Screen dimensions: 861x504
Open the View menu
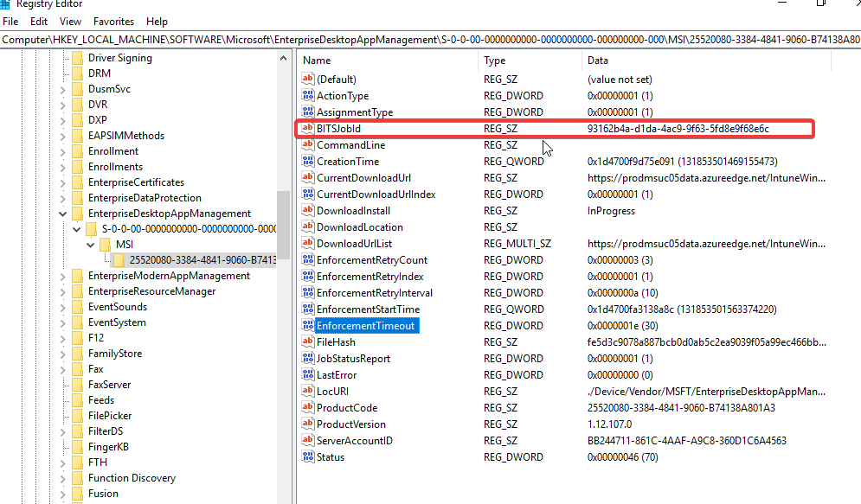click(x=70, y=22)
